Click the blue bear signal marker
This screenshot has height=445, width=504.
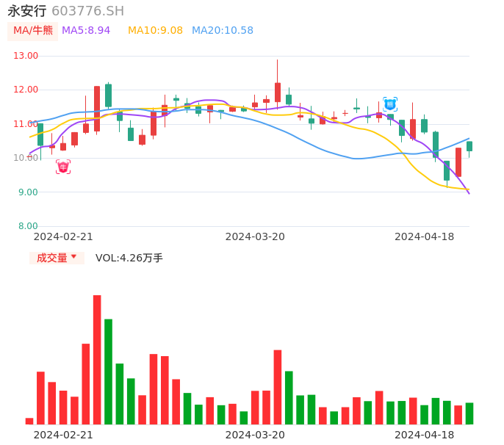tap(390, 104)
